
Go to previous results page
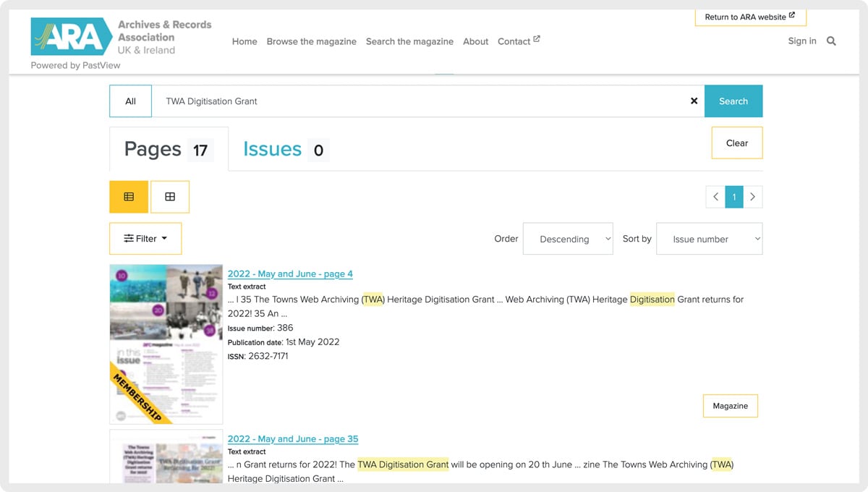coord(715,197)
